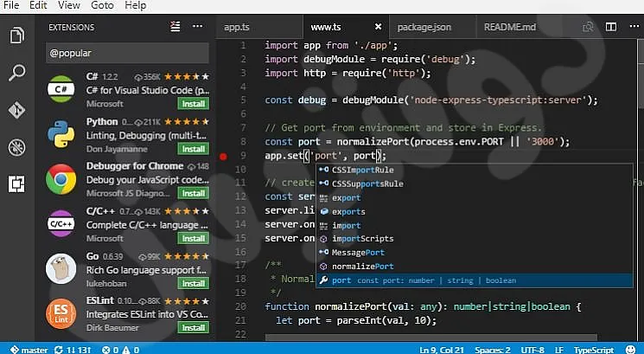The height and width of the screenshot is (354, 644).
Task: Install Debugger for Chrome
Action: click(194, 193)
